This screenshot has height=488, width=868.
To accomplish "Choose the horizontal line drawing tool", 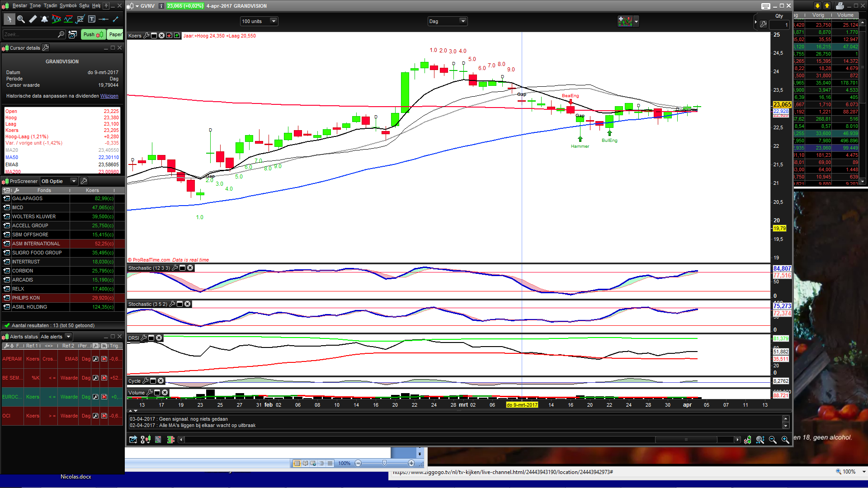I will 104,19.
